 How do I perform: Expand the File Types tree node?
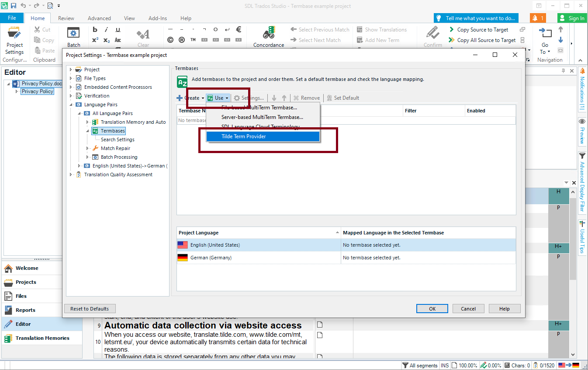click(71, 78)
